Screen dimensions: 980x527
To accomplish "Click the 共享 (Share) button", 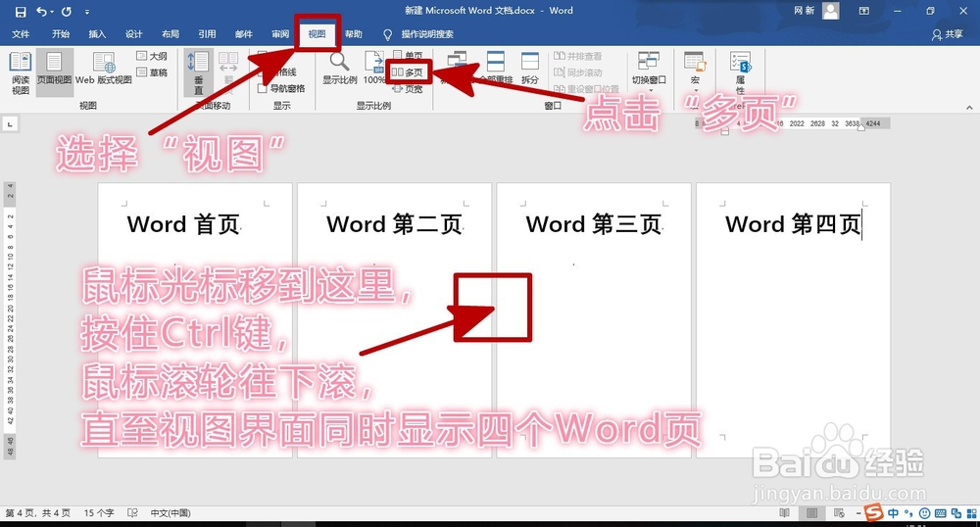I will pos(948,34).
